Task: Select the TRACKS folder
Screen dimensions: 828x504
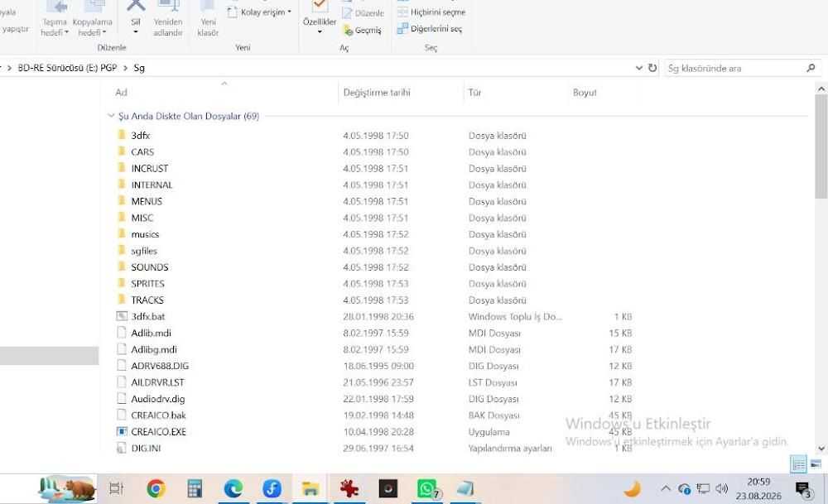Action: tap(147, 300)
